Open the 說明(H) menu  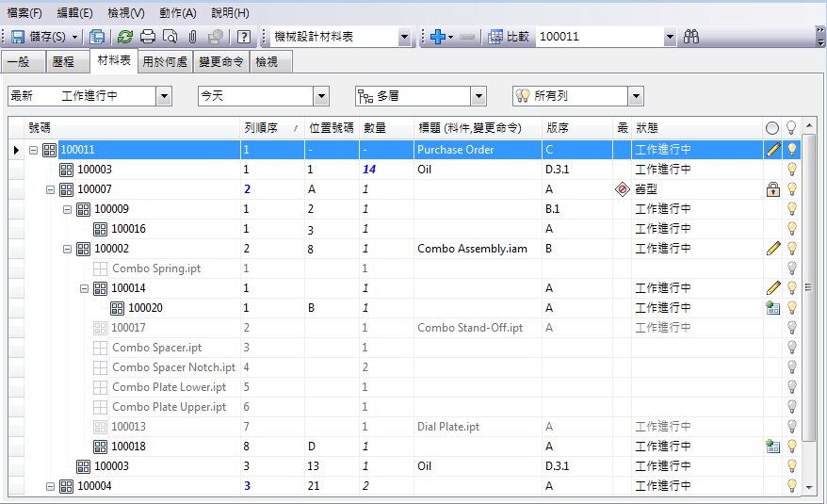pos(231,12)
